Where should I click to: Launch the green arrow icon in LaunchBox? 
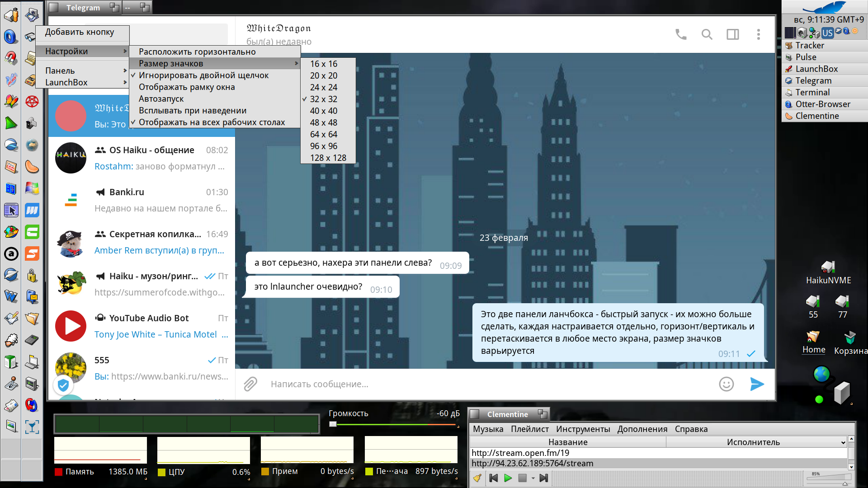[x=11, y=123]
